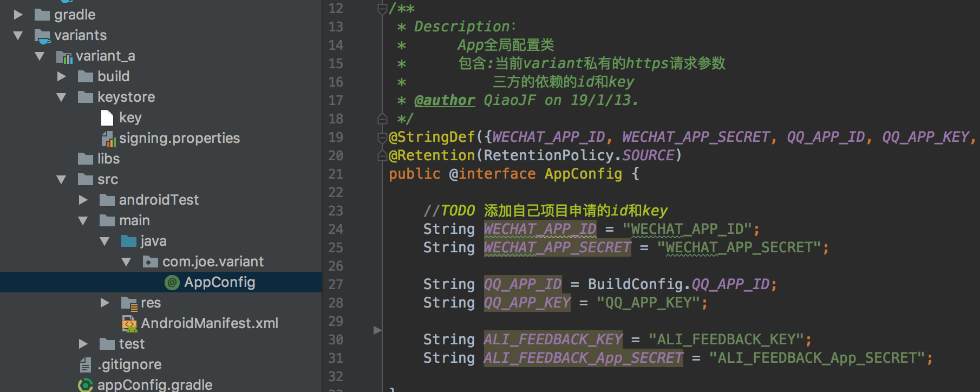Click the ALI_FEEDBACK_KEY field declaration
The image size is (980, 392).
pos(553,339)
